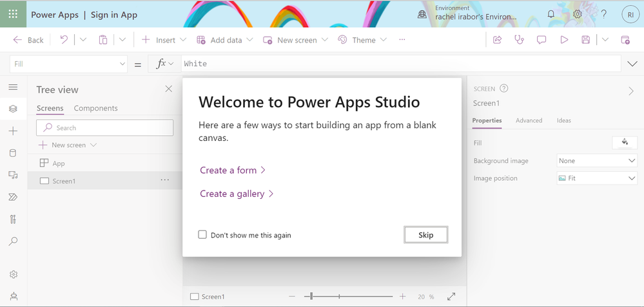644x307 pixels.
Task: Select the Tree view layers icon
Action: [x=13, y=109]
